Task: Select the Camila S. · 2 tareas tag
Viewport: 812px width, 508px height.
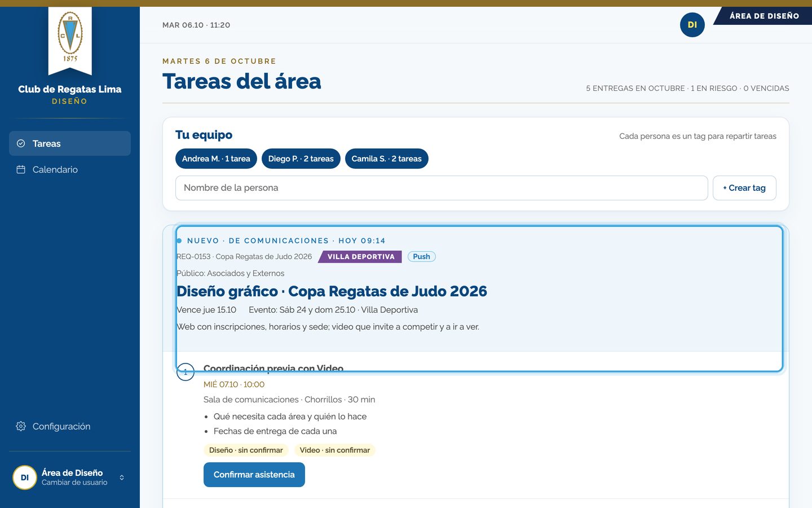Action: pos(387,159)
